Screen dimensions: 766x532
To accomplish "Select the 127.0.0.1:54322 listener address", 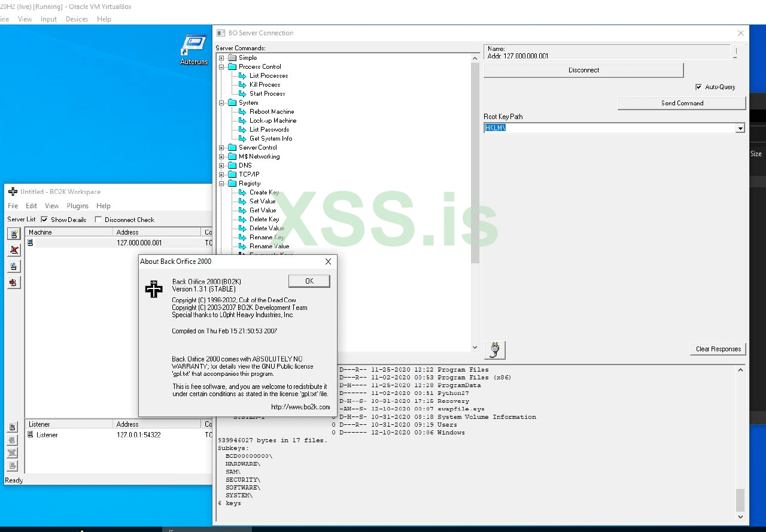I will coord(138,435).
